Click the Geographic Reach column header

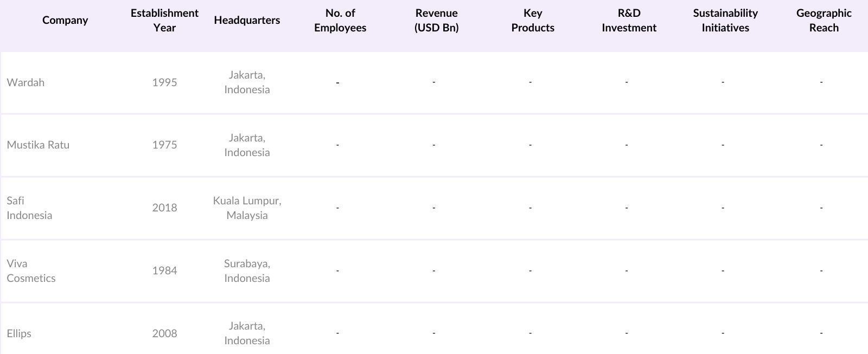tap(824, 21)
